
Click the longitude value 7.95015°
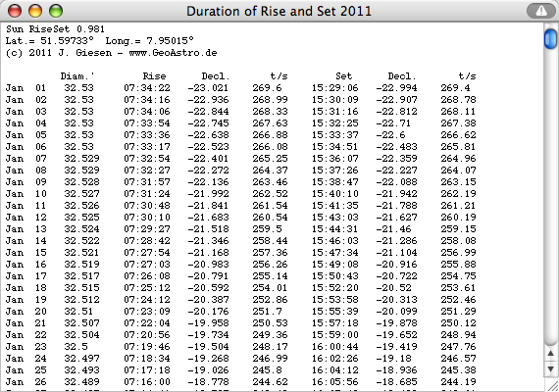click(x=170, y=41)
